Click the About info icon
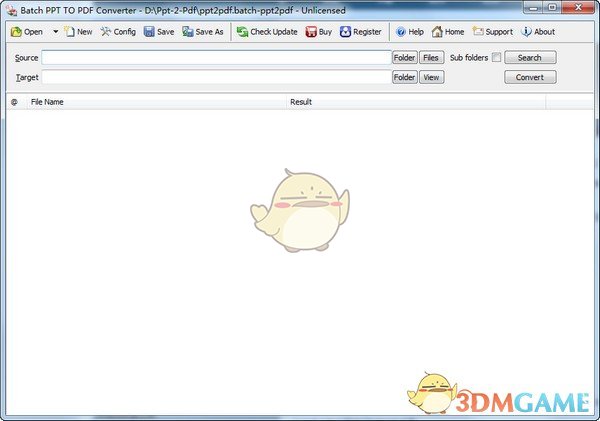The image size is (600, 421). click(x=526, y=32)
